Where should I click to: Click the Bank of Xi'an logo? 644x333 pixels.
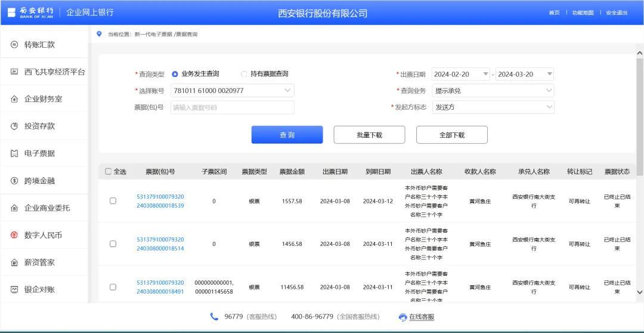(x=30, y=13)
